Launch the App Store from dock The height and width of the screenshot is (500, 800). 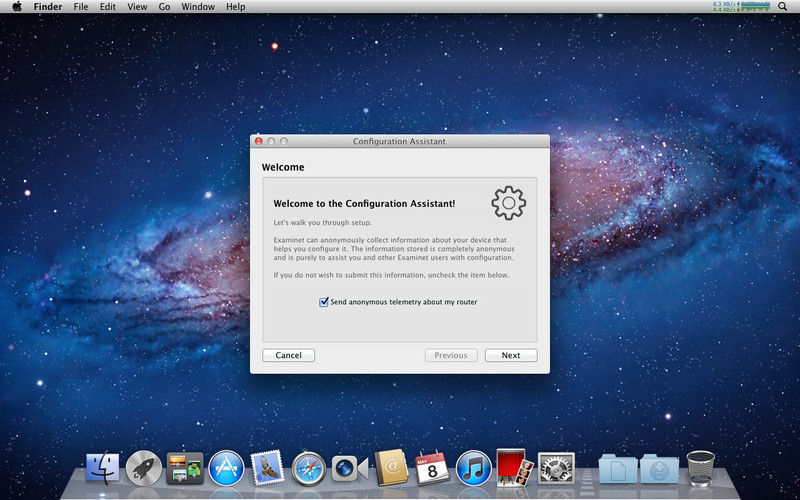226,467
